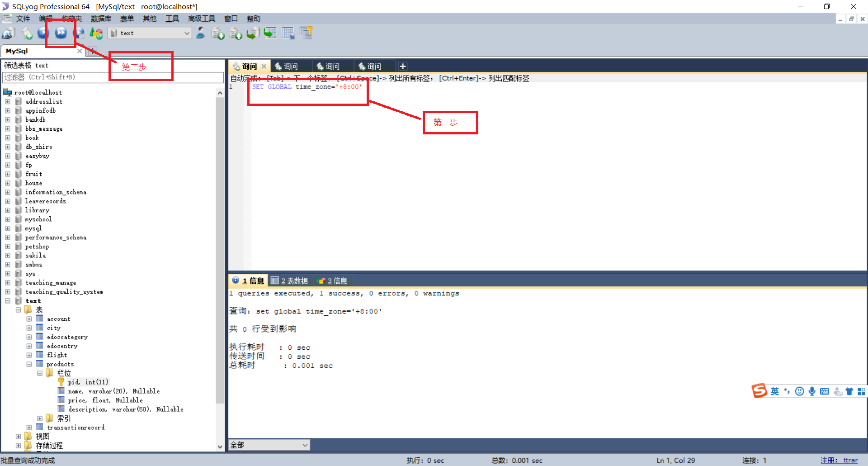Click database icon with green down arrow
The height and width of the screenshot is (466, 868).
[218, 33]
